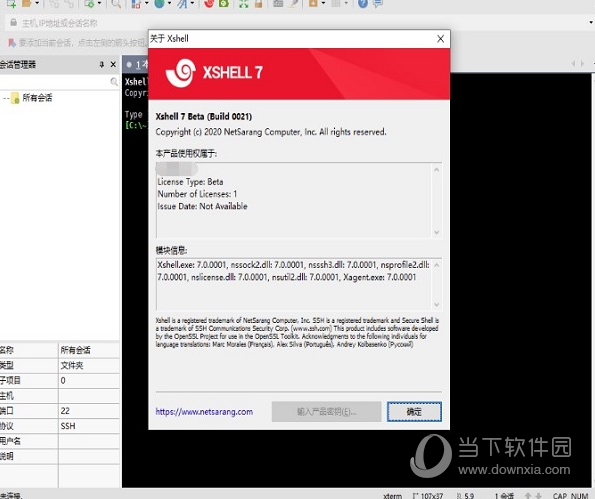This screenshot has width=595, height=499.
Task: Open the address bar dropdown arrow
Action: click(591, 23)
